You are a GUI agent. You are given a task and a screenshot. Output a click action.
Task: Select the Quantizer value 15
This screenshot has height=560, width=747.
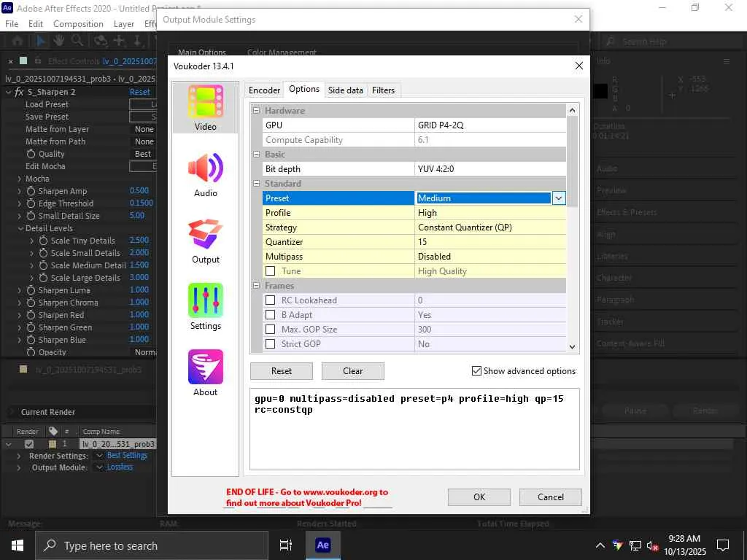(x=490, y=242)
